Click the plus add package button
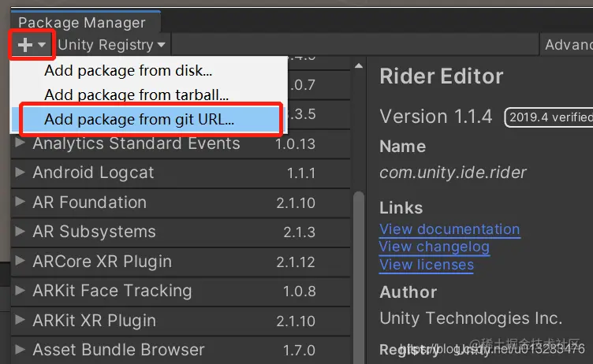The width and height of the screenshot is (593, 364). [32, 45]
